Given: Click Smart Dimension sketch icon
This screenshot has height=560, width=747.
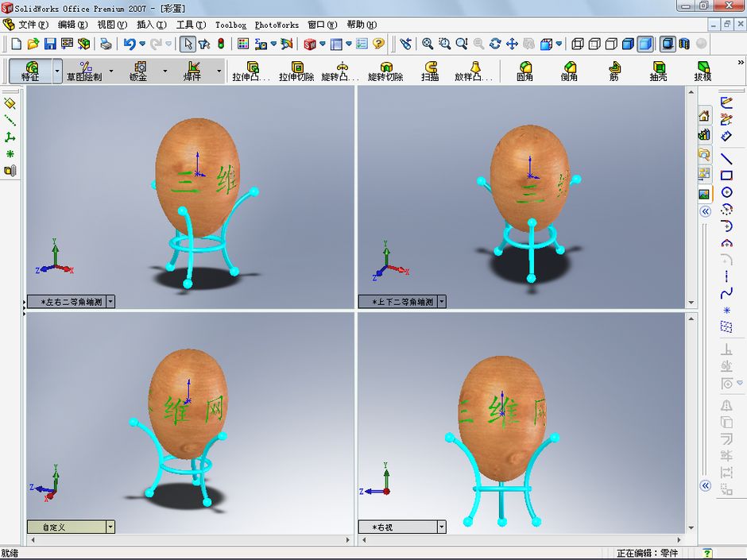Looking at the screenshot, I should click(x=726, y=136).
